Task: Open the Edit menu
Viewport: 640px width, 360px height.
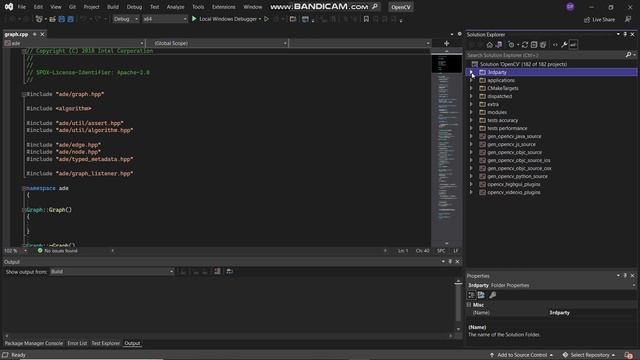Action: point(38,7)
